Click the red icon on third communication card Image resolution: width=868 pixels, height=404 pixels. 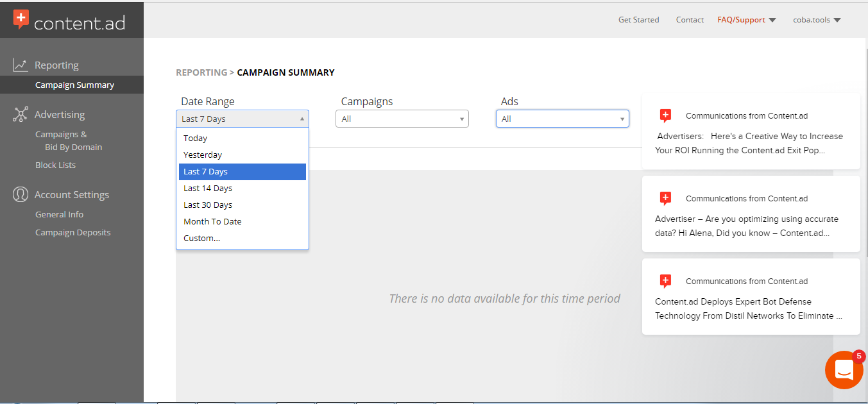point(665,282)
